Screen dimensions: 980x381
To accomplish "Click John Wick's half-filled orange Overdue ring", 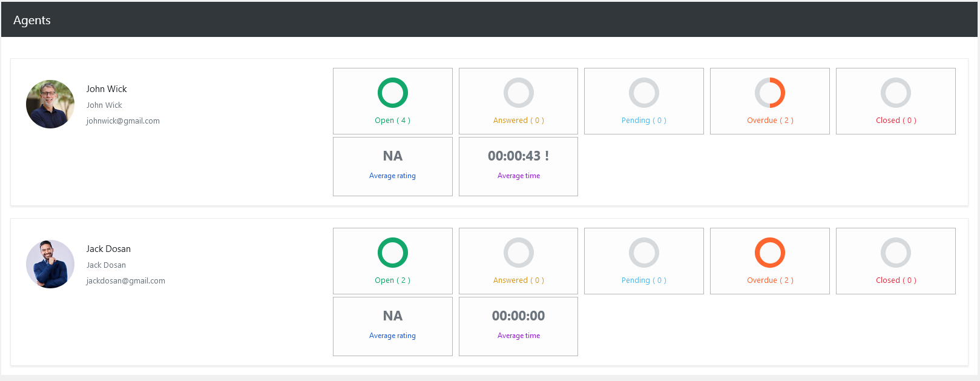I will 769,93.
